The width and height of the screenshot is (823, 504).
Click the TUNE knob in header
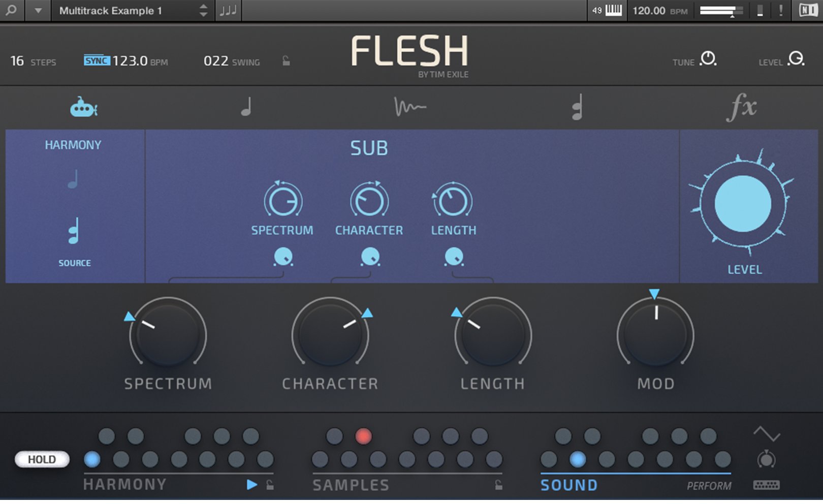coord(708,59)
